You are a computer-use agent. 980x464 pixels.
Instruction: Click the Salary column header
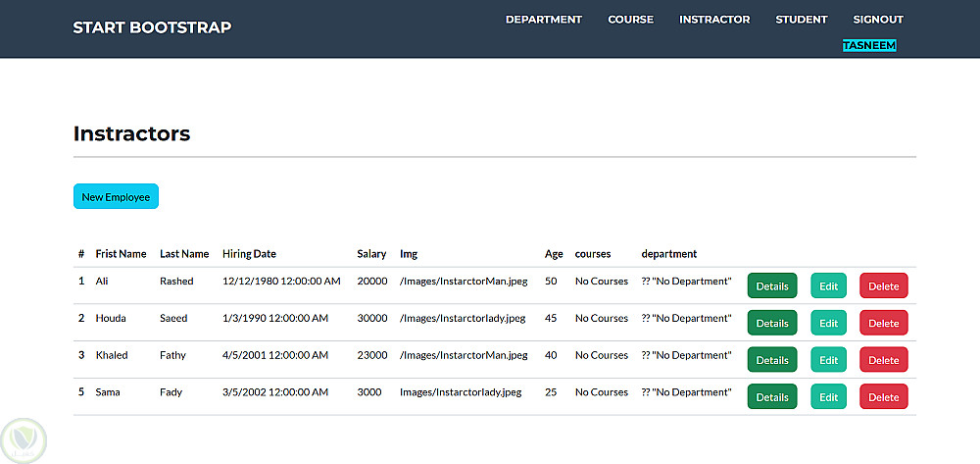click(371, 254)
